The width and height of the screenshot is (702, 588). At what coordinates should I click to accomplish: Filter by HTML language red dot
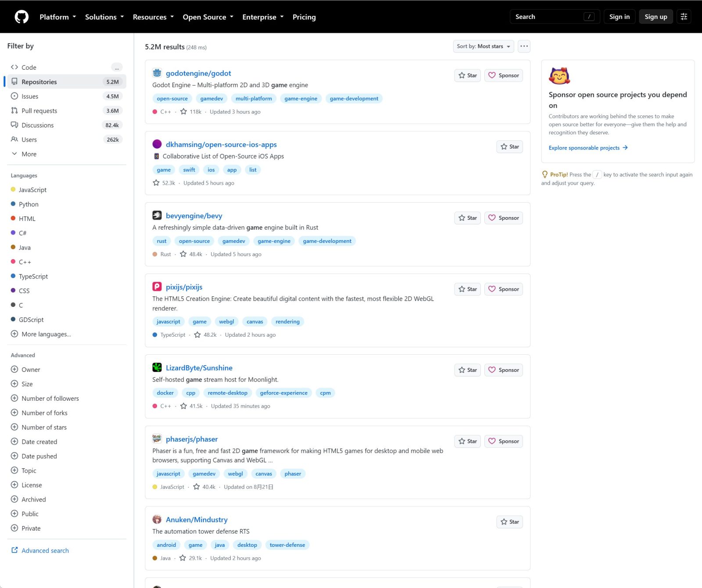[x=13, y=218]
